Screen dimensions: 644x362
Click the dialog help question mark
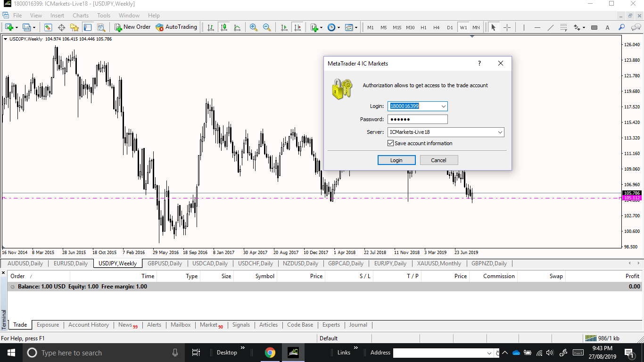click(x=479, y=63)
